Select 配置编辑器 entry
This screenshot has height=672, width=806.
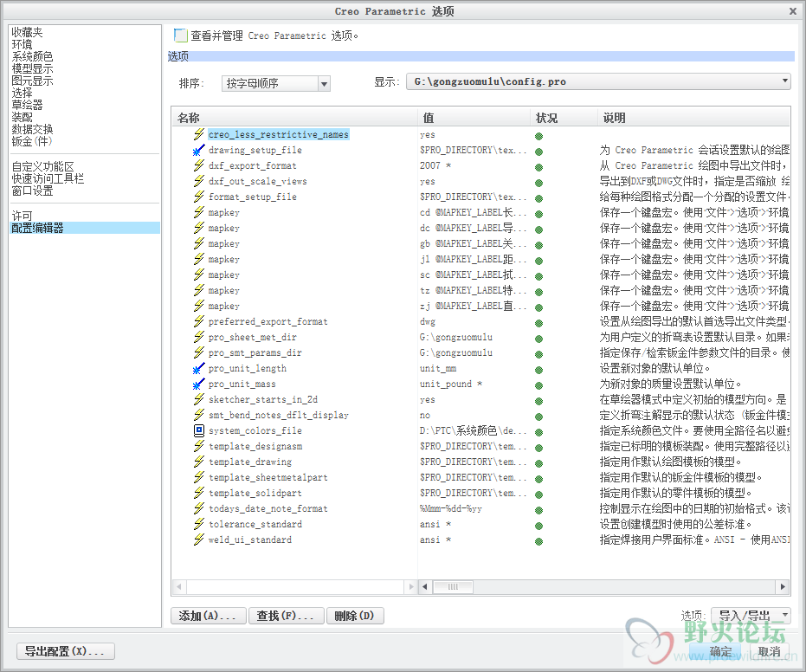86,228
